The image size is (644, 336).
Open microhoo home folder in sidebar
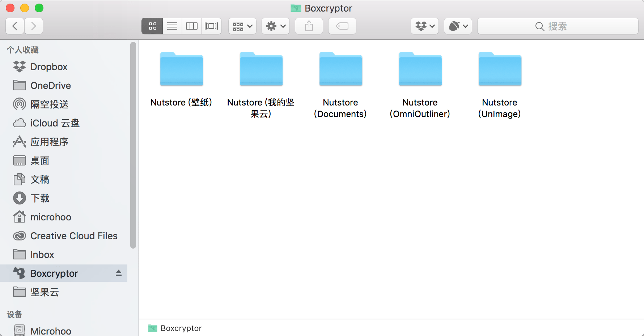(64, 217)
